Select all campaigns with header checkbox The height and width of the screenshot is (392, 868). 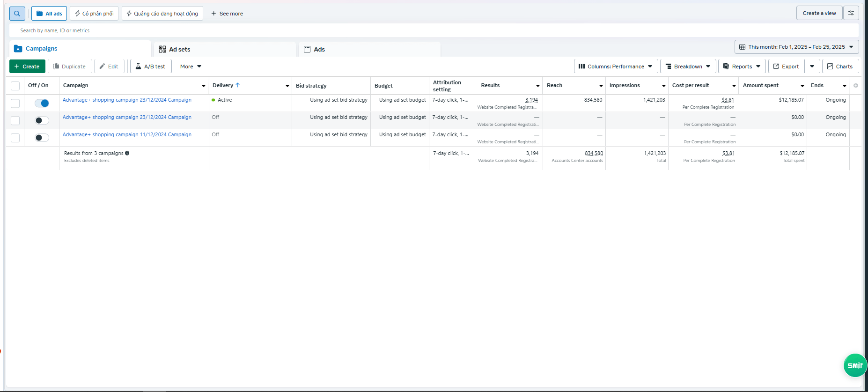[15, 86]
